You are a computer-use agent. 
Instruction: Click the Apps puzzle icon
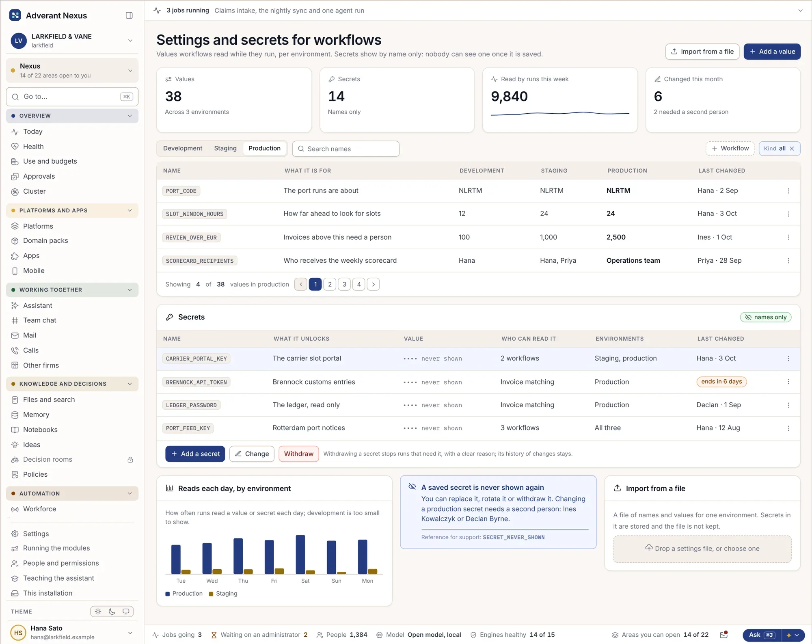pyautogui.click(x=15, y=256)
